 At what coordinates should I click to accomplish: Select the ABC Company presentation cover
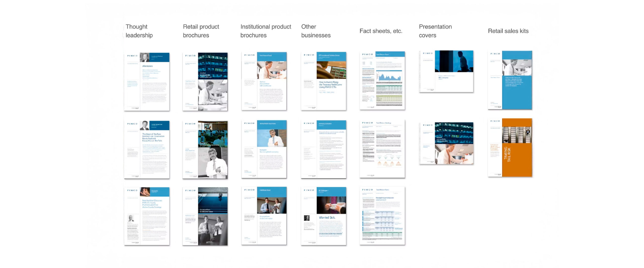[446, 72]
